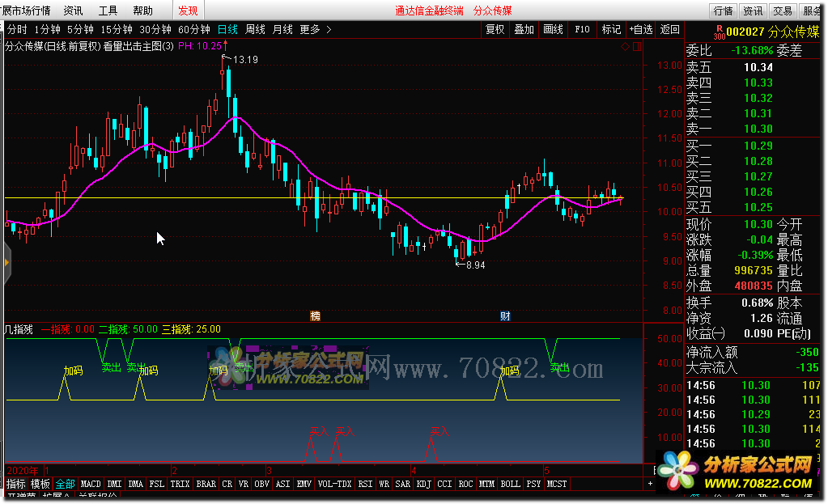Switch to the TRIX indicator
828x504 pixels.
(180, 484)
